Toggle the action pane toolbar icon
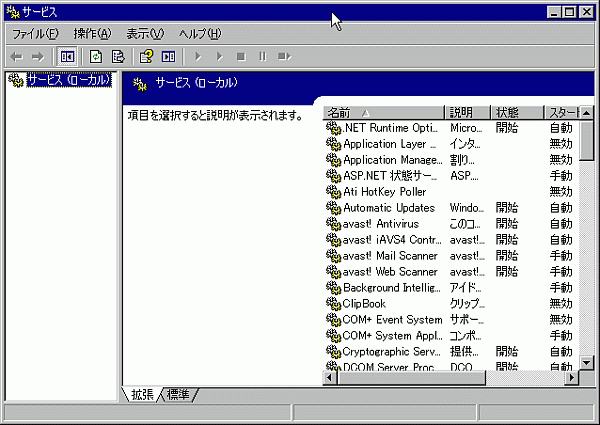 [168, 57]
